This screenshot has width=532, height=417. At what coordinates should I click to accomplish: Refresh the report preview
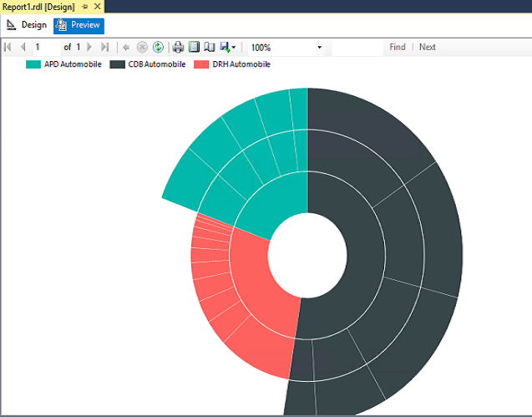click(x=158, y=48)
